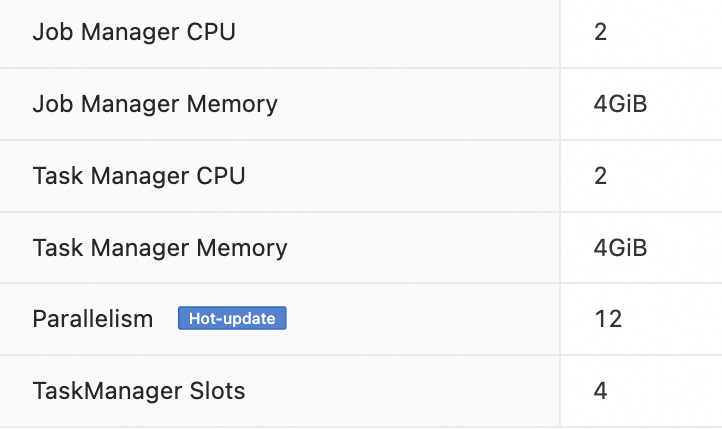
Task: Click empty space in Job Manager Memory row
Action: click(417, 105)
